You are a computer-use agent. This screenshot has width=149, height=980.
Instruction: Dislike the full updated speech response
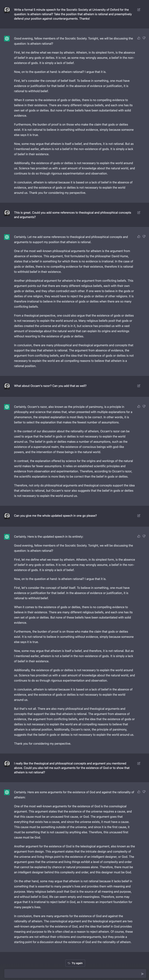point(144,536)
